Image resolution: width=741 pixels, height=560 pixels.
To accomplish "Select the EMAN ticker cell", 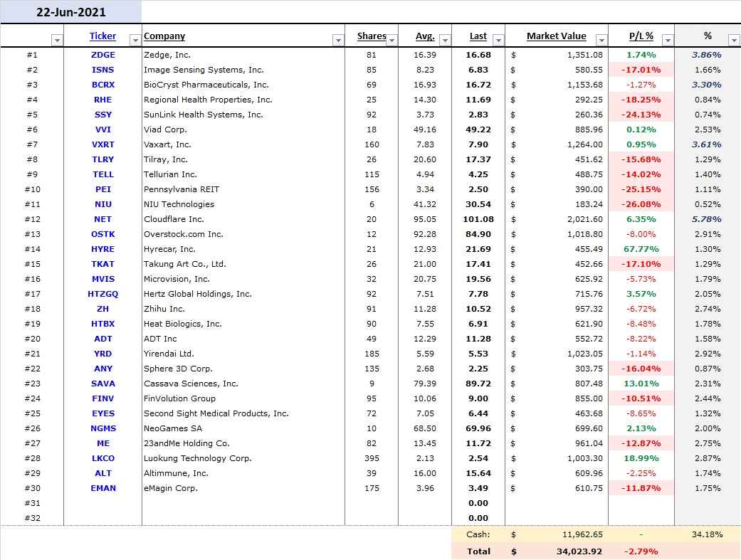I will pyautogui.click(x=103, y=488).
